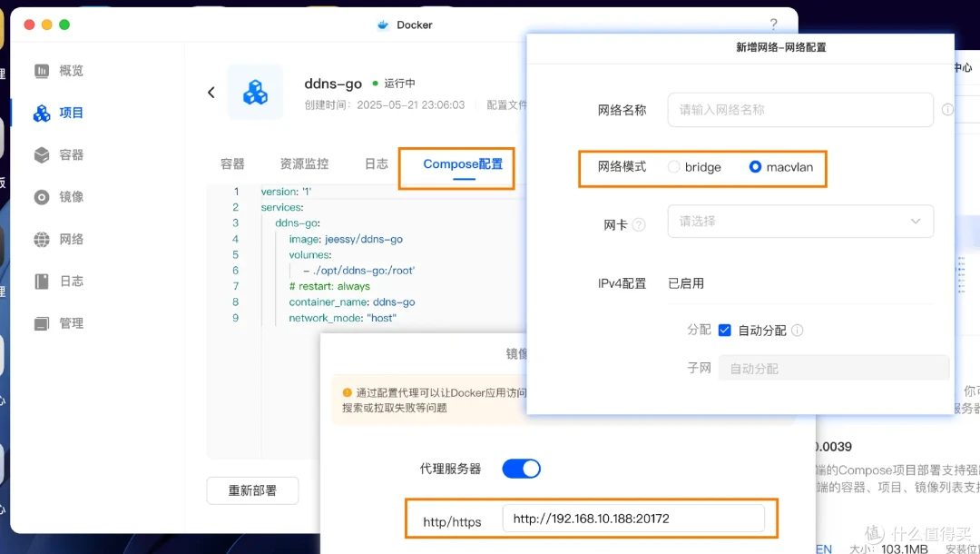Click code line "image: jeessy/ddns-go"
Screen dimensions: 980x554
point(346,239)
